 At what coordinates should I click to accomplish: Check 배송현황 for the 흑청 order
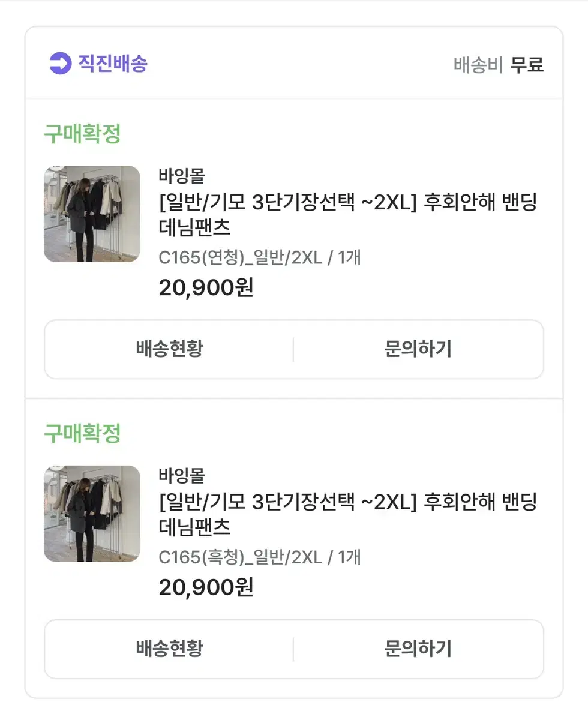point(169,649)
